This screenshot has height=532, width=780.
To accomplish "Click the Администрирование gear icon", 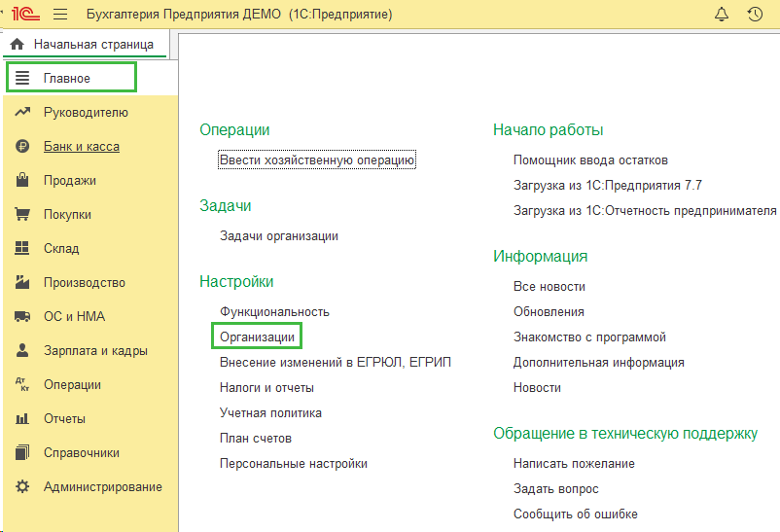I will coord(22,486).
